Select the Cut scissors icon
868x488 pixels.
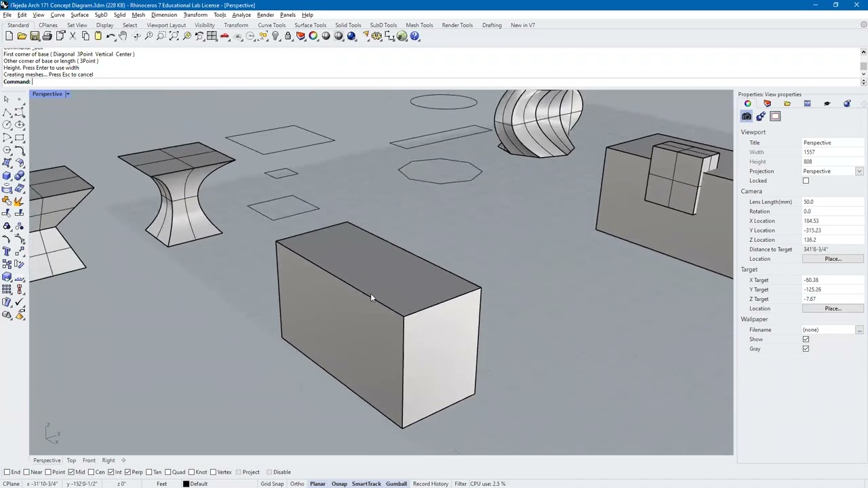73,36
